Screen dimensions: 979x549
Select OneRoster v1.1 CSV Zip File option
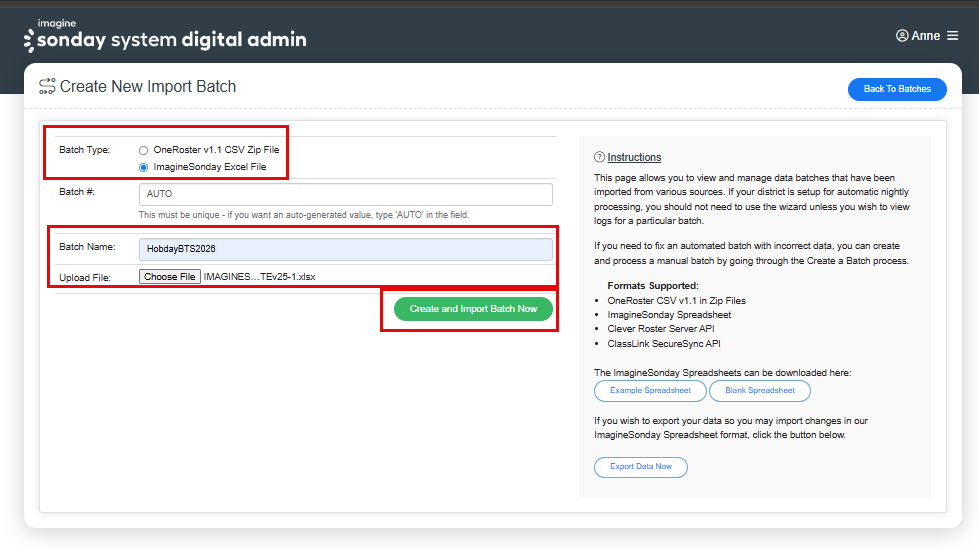(144, 151)
